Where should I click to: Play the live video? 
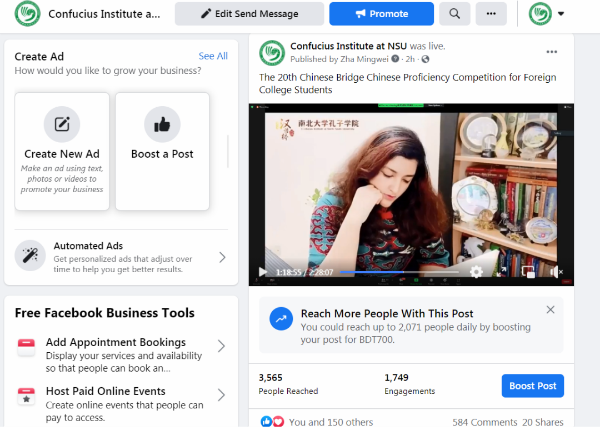point(263,272)
